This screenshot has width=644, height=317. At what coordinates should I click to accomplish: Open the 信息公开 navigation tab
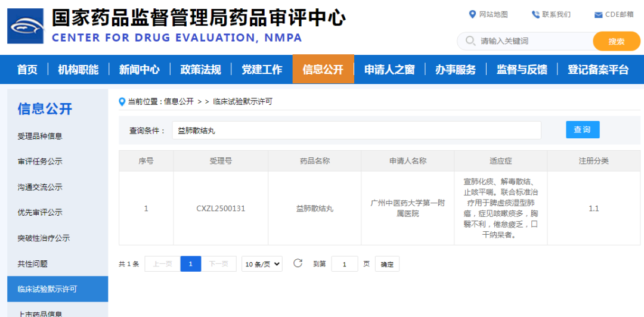pos(323,70)
